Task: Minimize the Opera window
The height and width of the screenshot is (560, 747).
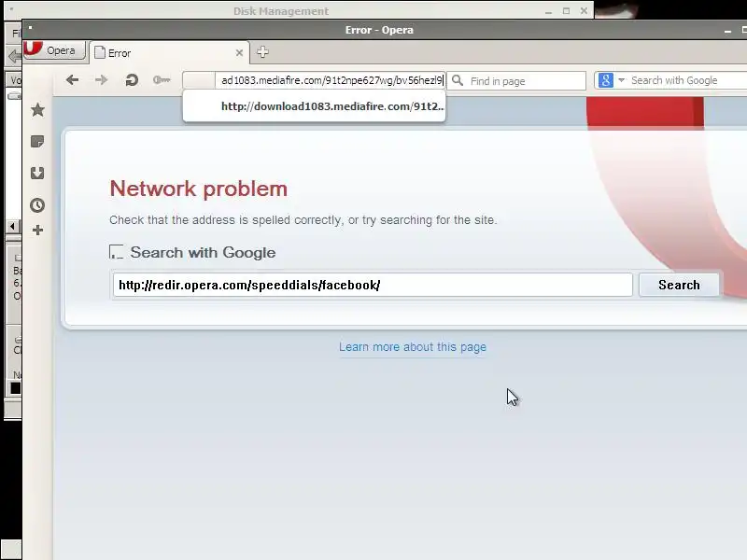Action: coord(727,31)
